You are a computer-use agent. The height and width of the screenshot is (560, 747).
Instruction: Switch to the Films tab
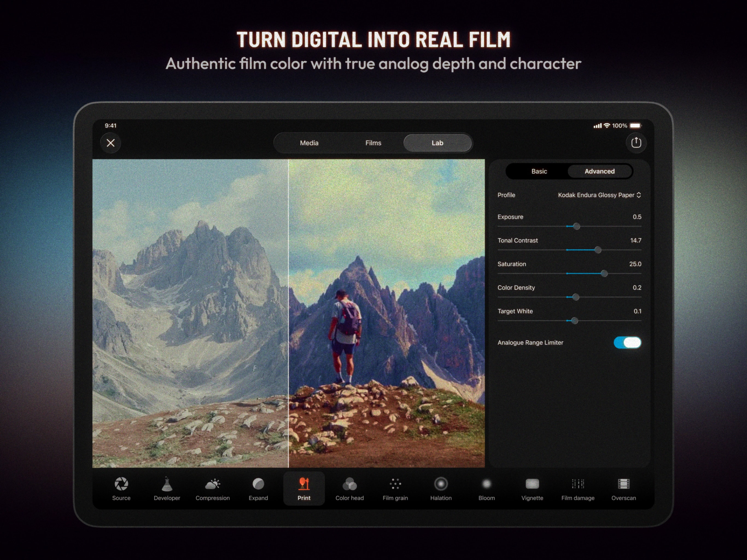pos(373,143)
